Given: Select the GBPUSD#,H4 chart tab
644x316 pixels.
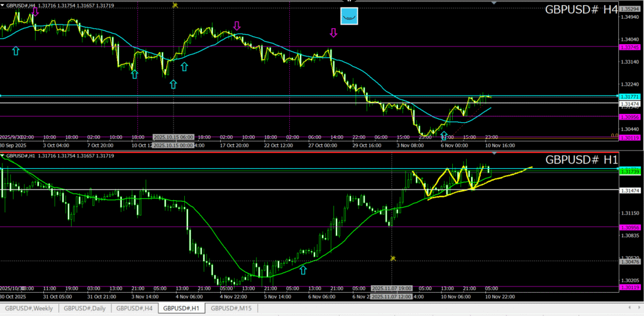Looking at the screenshot, I should coord(135,308).
